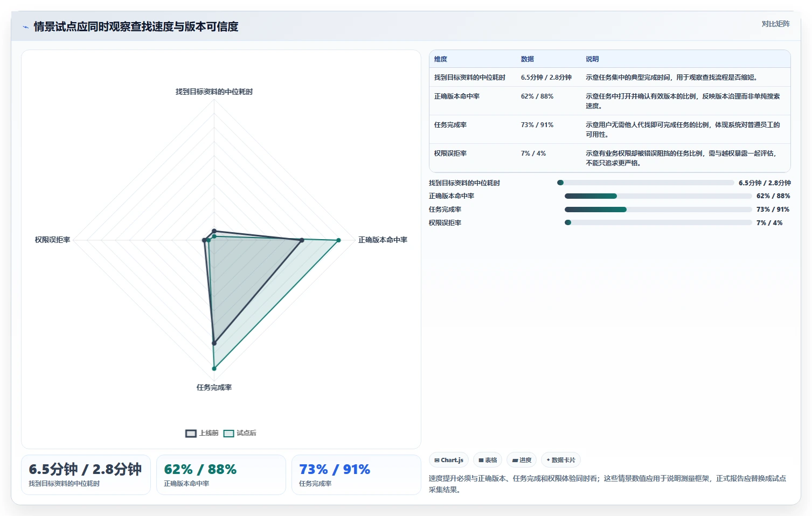812x516 pixels.
Task: Click the page title 情景试点应同时观察查找速度与版本可信度
Action: click(x=136, y=27)
